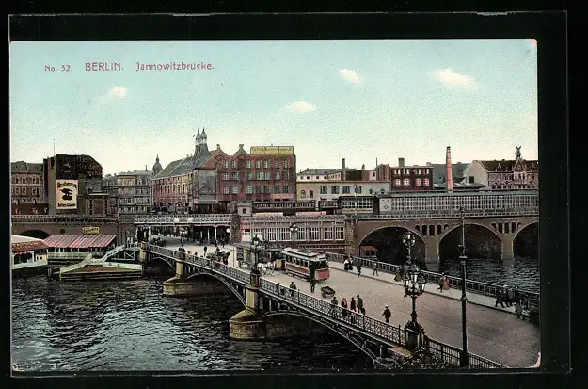The height and width of the screenshot is (389, 588).
Task: Click the white boat landing pavilion
Action: point(28,254)
